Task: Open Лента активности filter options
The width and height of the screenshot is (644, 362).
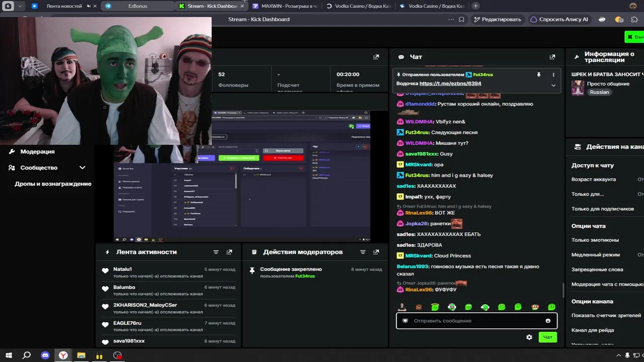Action: click(216, 252)
